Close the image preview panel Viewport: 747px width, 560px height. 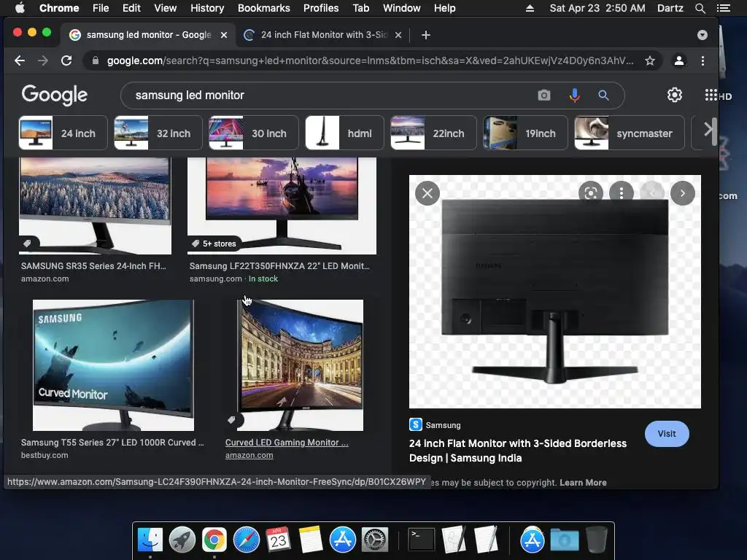(427, 193)
